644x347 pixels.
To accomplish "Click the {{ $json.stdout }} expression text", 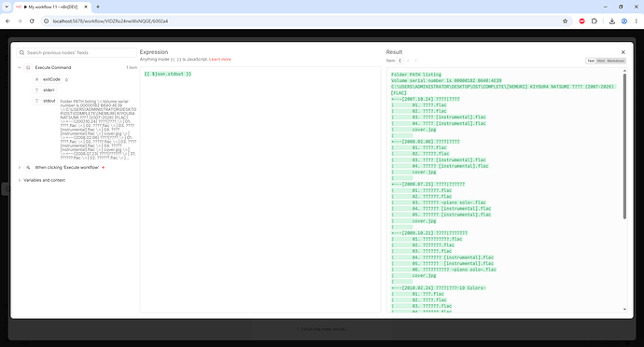I will tap(168, 74).
